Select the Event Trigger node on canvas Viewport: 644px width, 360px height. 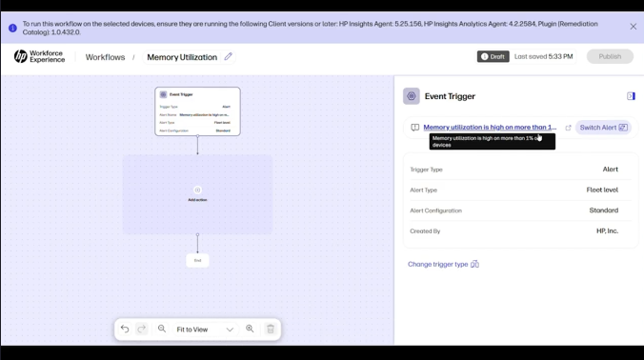pos(197,111)
